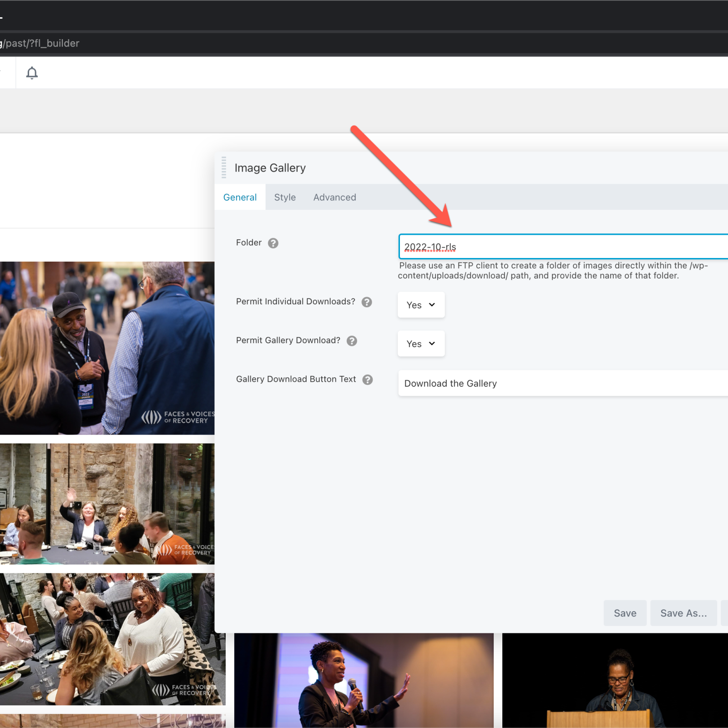Open the photo of woman at podium
The width and height of the screenshot is (728, 728).
point(615,680)
